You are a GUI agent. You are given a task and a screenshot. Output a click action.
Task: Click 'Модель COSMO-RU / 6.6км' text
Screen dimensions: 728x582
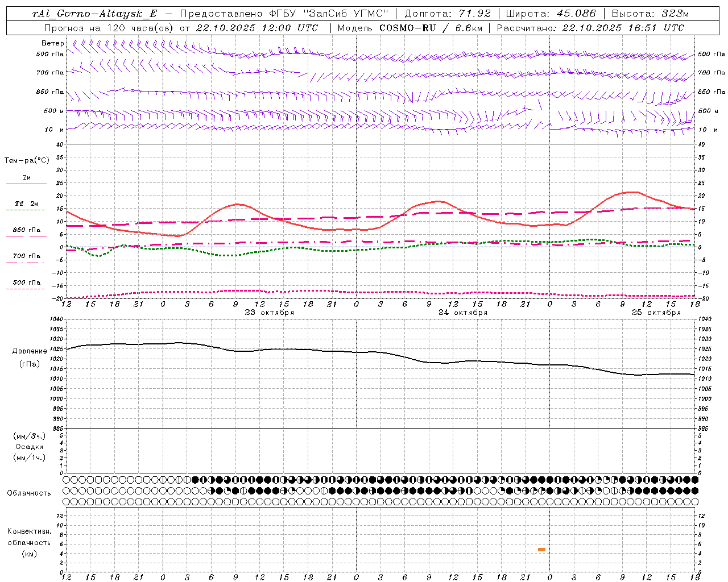(x=409, y=28)
